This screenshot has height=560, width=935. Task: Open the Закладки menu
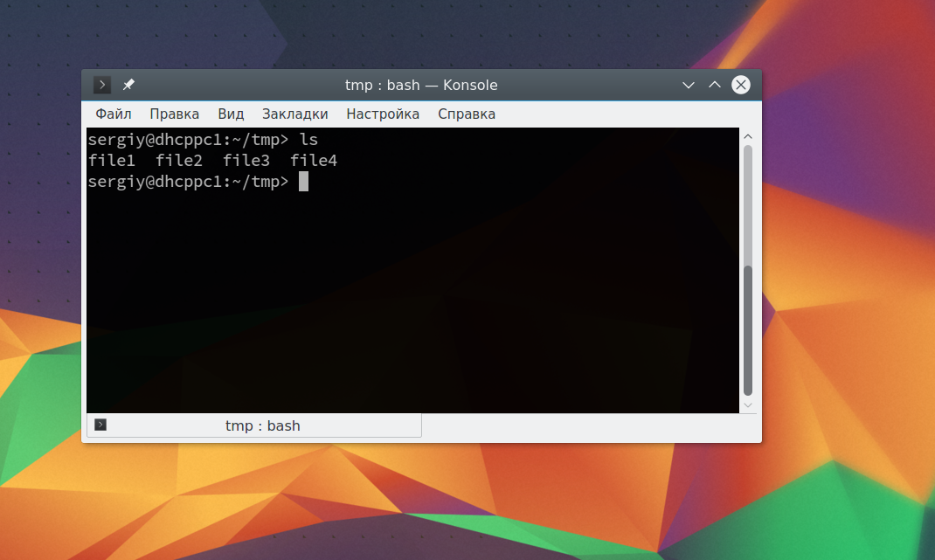[x=294, y=114]
